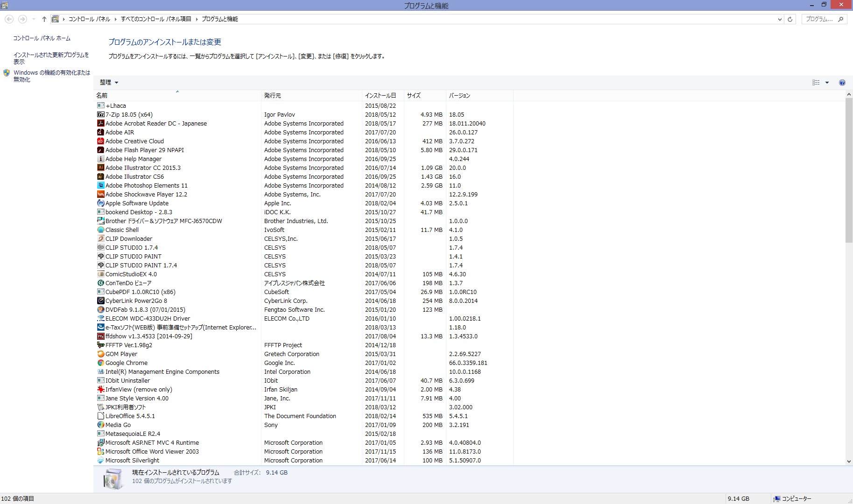Click the FFFTP Ver.1.98g2 icon

point(100,345)
